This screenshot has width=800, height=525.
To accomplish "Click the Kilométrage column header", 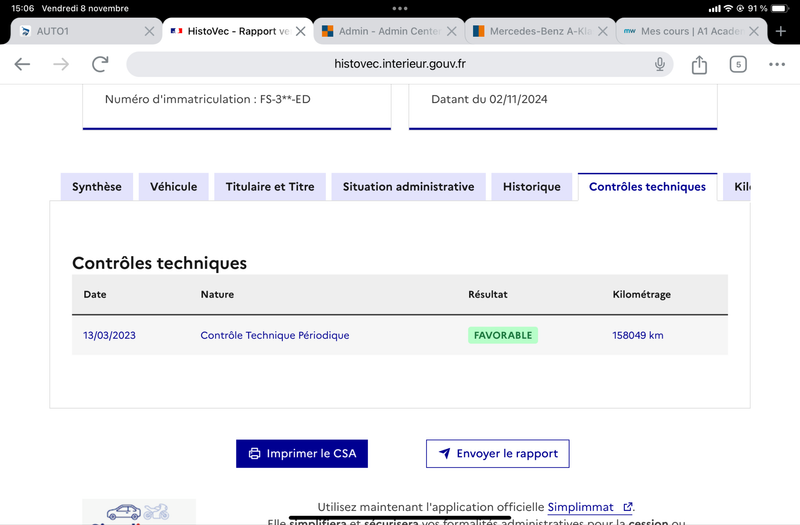I will click(641, 294).
